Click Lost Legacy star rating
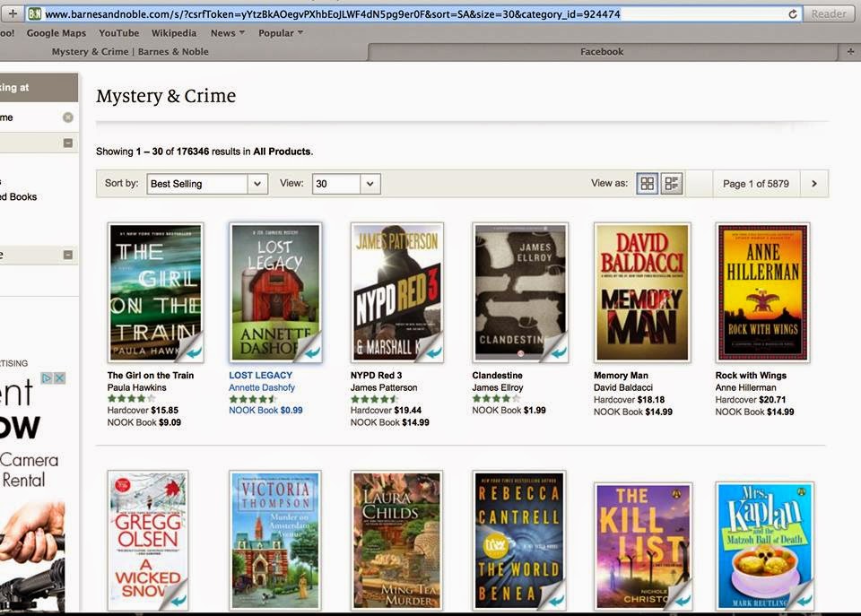 point(253,399)
